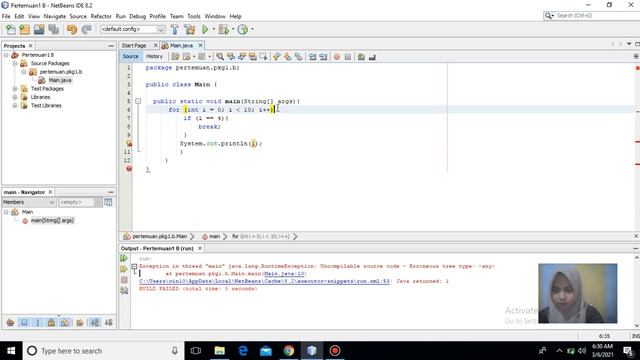The height and width of the screenshot is (360, 640).
Task: Run the project with green play icon
Action: click(x=205, y=29)
